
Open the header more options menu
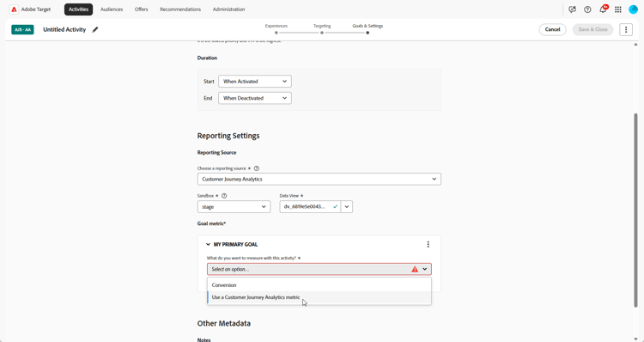coord(626,29)
